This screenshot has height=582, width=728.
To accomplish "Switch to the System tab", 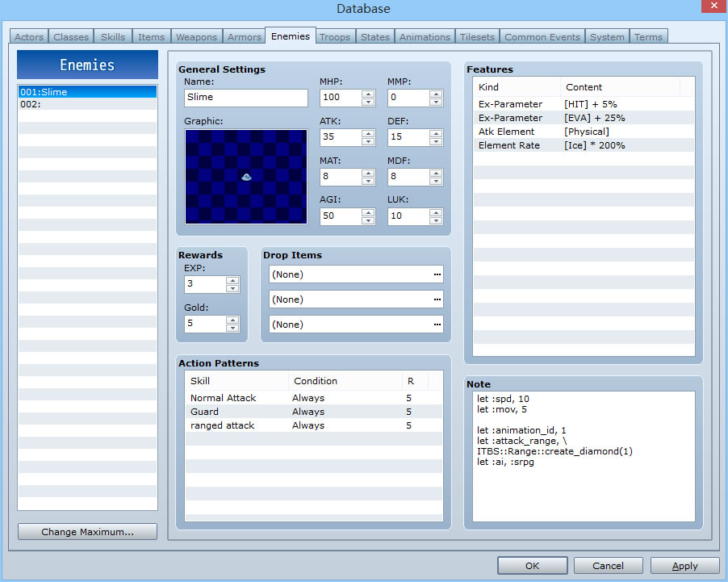I will (607, 36).
